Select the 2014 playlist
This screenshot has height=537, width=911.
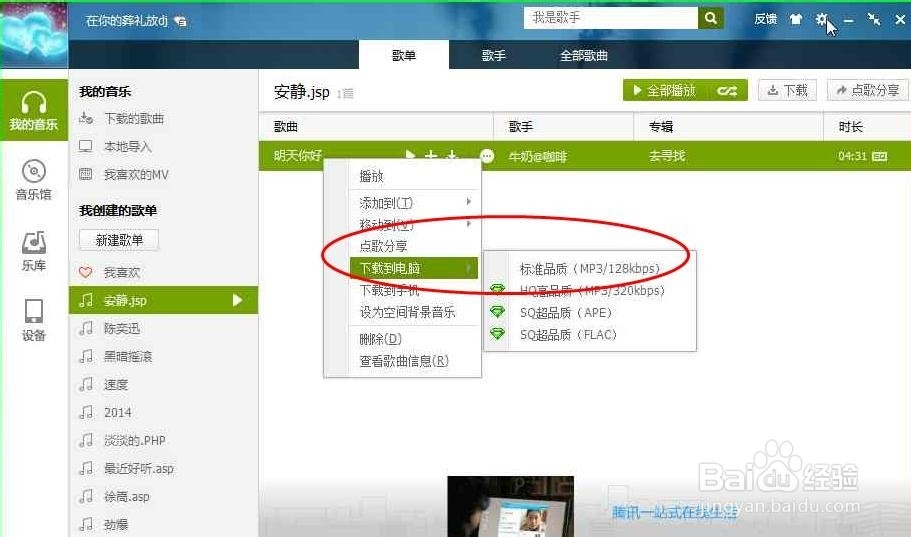point(117,412)
